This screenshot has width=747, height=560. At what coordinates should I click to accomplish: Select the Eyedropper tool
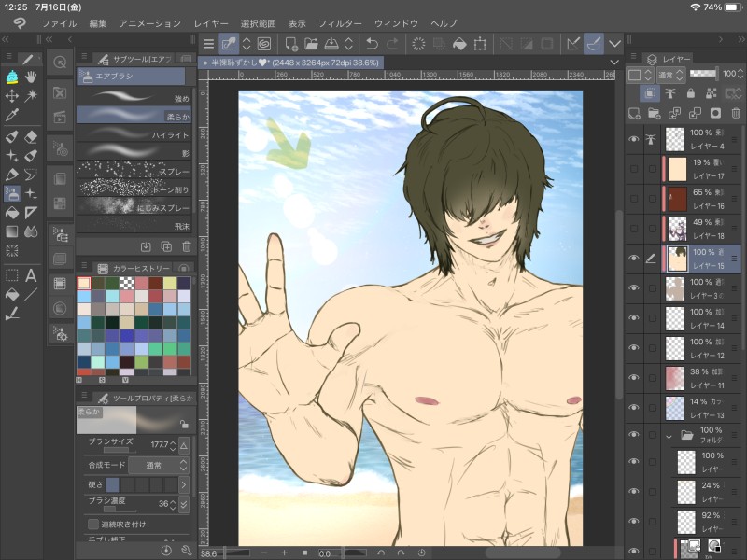tap(12, 115)
